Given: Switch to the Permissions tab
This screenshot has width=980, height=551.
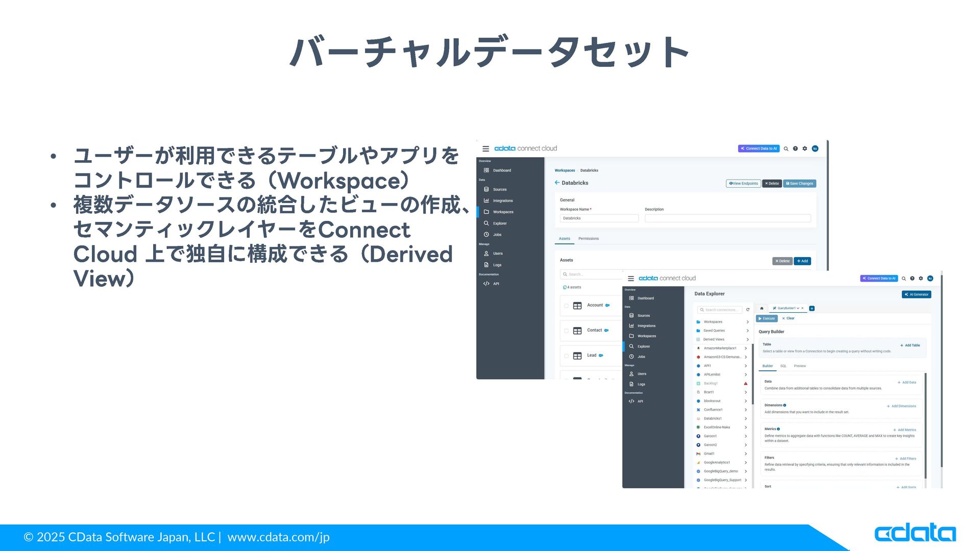Looking at the screenshot, I should click(588, 239).
